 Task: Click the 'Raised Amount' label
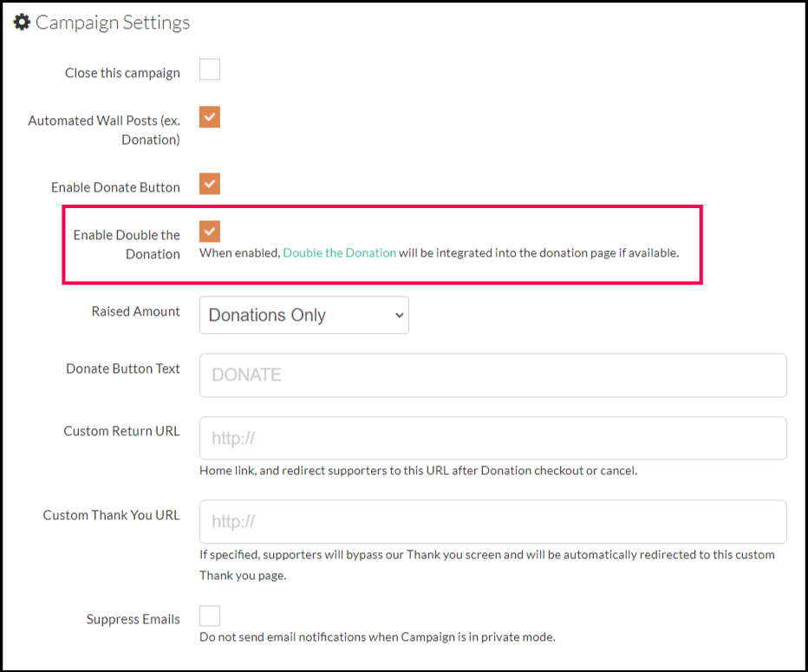coord(135,311)
